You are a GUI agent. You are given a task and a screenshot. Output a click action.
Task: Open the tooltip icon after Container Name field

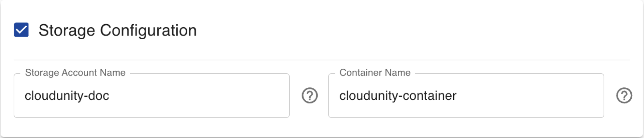(624, 96)
